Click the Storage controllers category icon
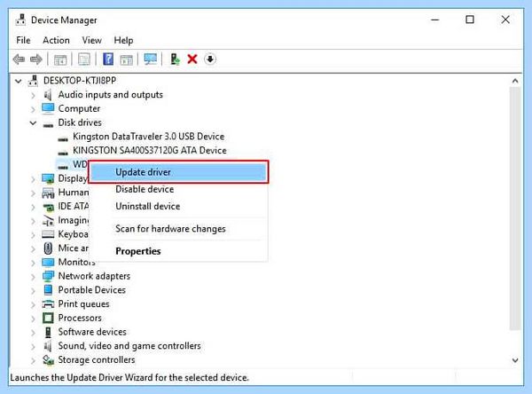Viewport: 532px width, 394px height. [48, 359]
